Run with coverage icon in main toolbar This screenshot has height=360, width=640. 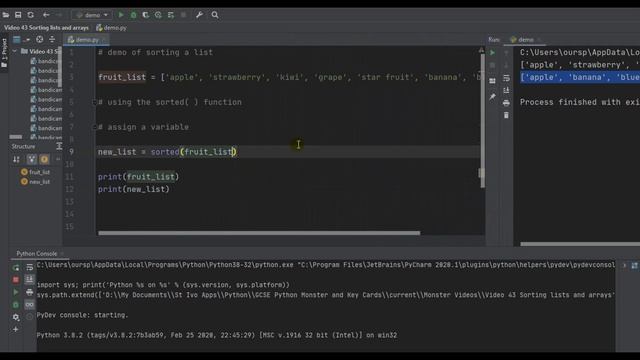(x=146, y=15)
